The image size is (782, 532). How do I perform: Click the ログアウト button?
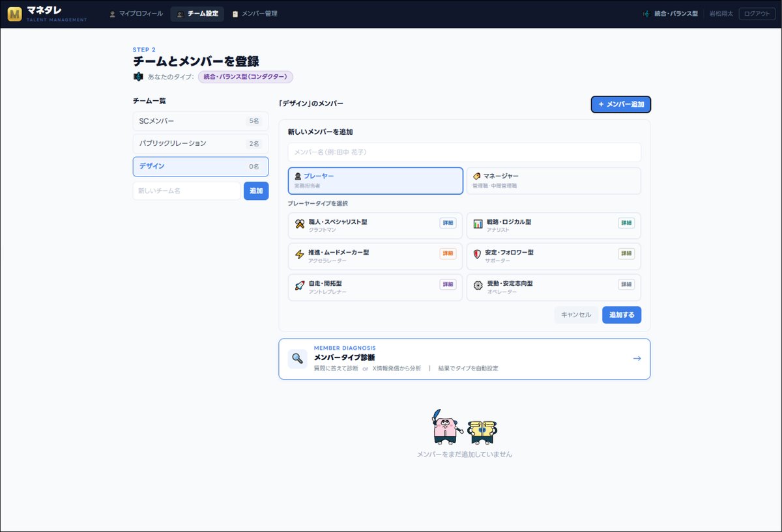757,14
